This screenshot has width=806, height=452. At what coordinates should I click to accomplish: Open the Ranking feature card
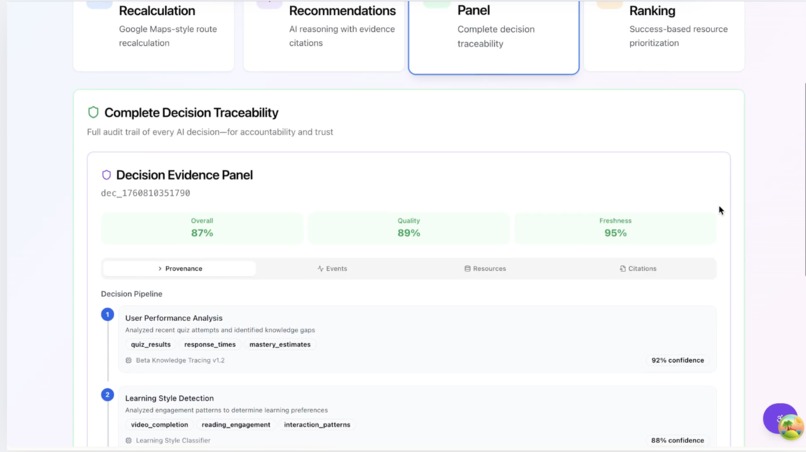tap(664, 35)
